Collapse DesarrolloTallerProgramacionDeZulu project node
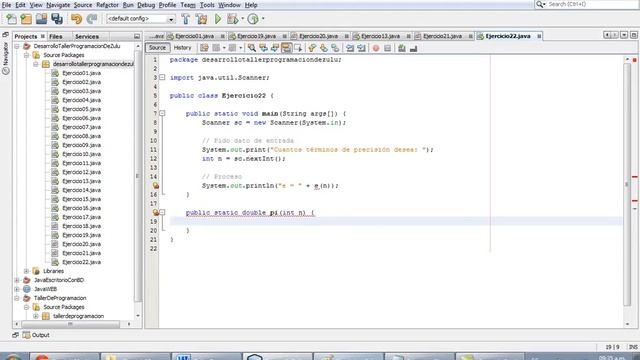The width and height of the screenshot is (640, 360). coord(17,46)
